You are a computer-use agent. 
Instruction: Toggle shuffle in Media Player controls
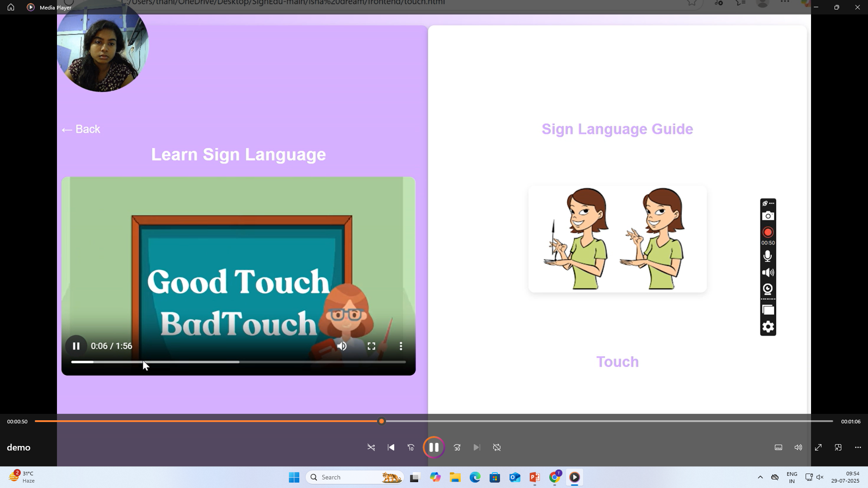coord(371,447)
